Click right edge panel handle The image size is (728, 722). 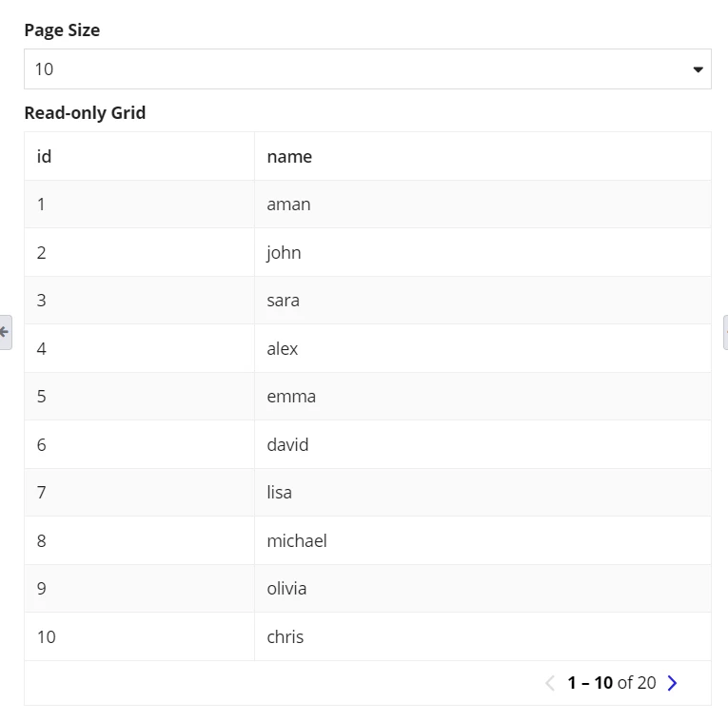click(x=725, y=332)
